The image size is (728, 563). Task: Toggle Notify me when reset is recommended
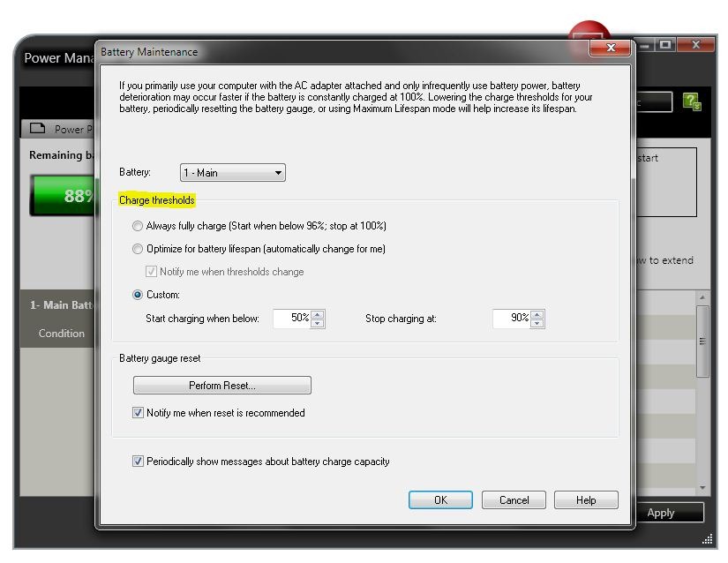[139, 412]
